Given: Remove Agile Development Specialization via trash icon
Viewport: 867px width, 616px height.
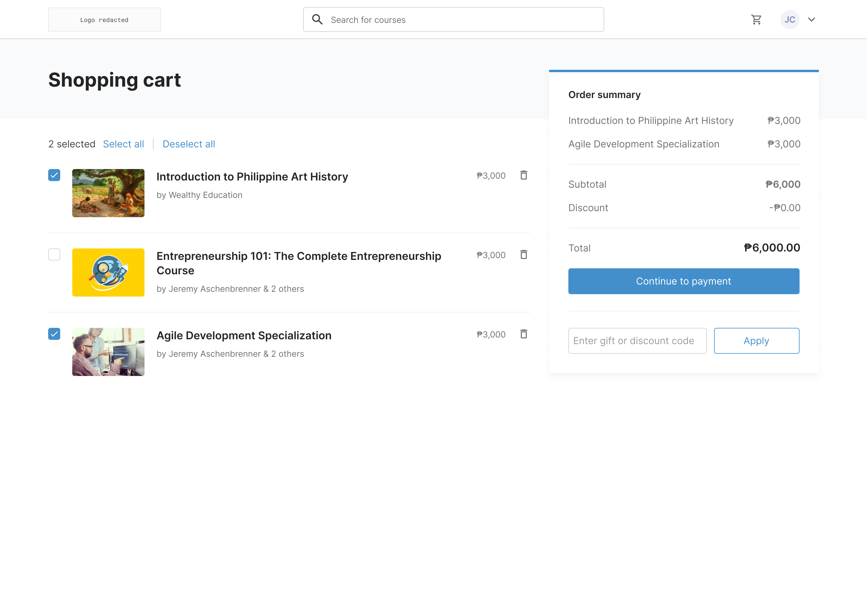Looking at the screenshot, I should pos(524,334).
